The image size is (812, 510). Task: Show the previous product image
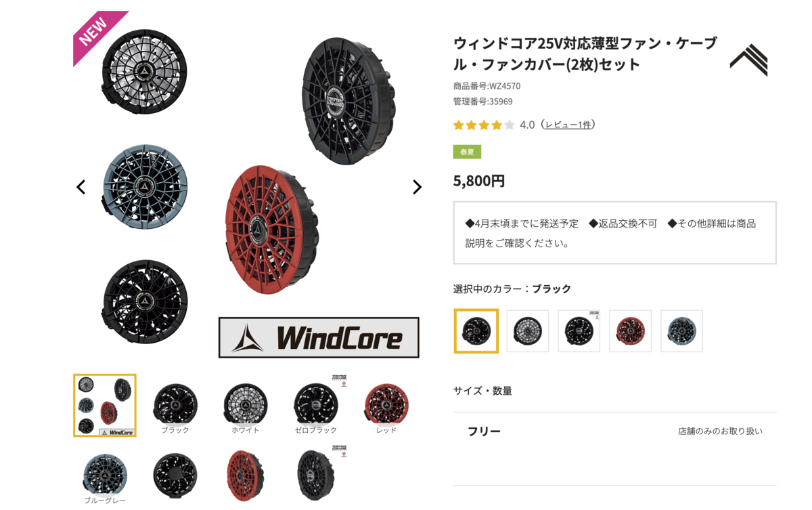click(81, 187)
